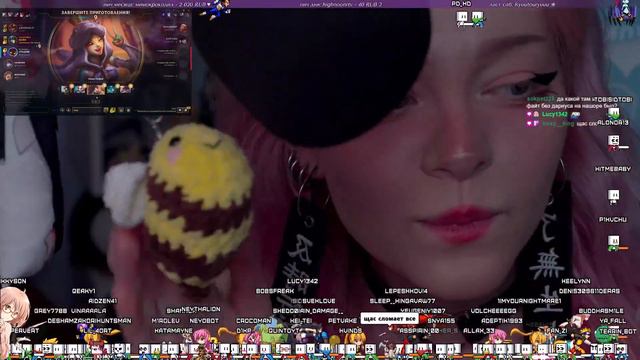
Task: Open the third icon right of rune dropdown
Action: tap(121, 110)
